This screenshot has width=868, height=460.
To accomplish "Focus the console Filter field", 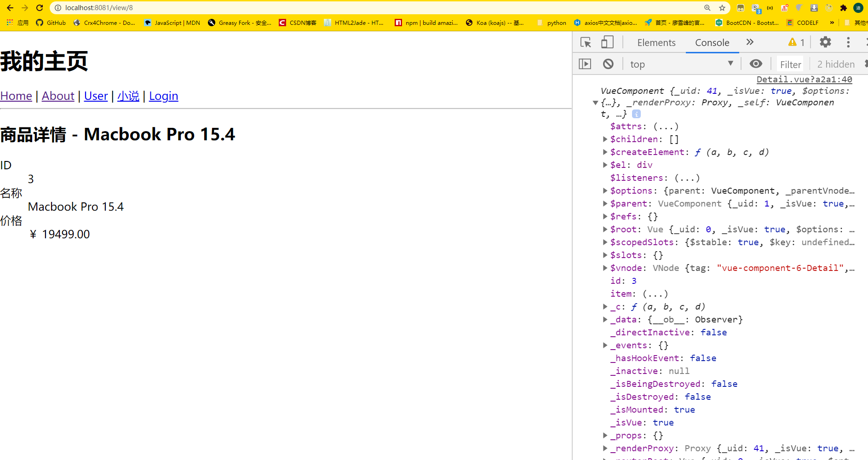I will (x=790, y=64).
